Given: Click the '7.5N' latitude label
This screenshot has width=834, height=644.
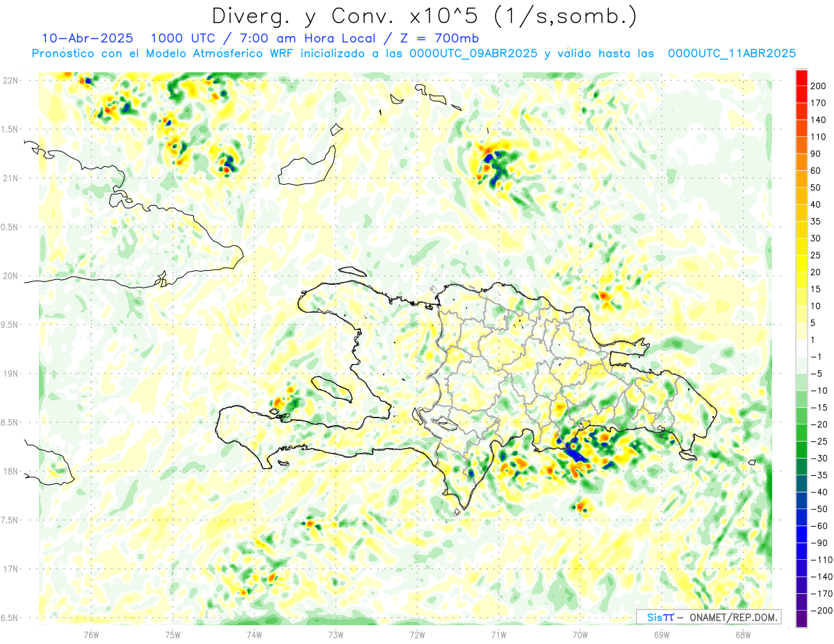Looking at the screenshot, I should pos(9,520).
